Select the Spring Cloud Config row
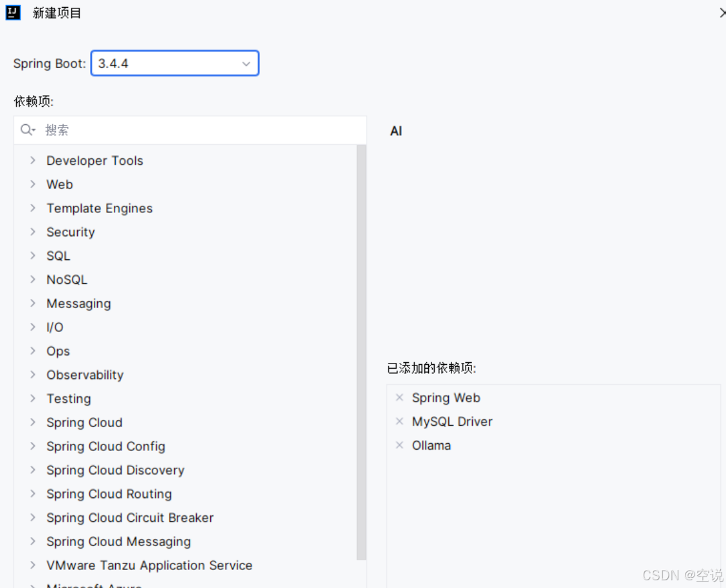 click(185, 446)
